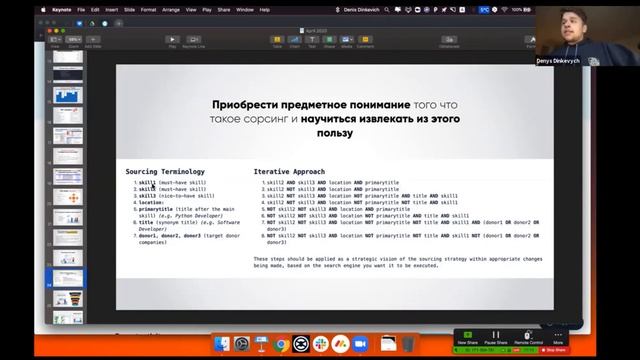The image size is (640, 360).
Task: Click the Wi-Fi icon in menu bar
Action: pyautogui.click(x=504, y=10)
